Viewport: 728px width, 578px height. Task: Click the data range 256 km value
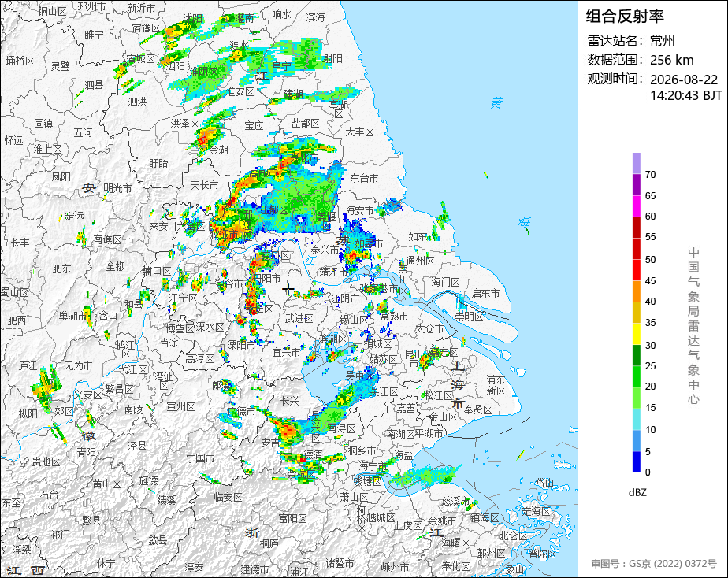click(672, 60)
